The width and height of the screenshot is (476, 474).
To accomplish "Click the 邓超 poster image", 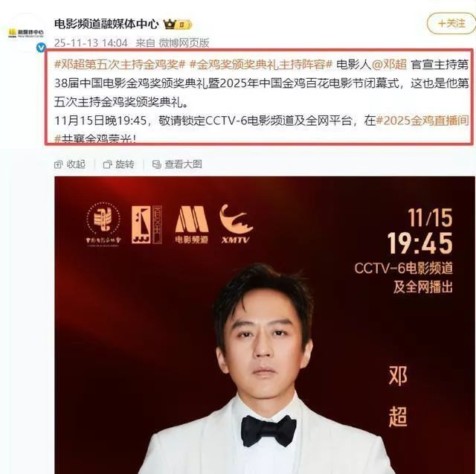I will point(265,325).
